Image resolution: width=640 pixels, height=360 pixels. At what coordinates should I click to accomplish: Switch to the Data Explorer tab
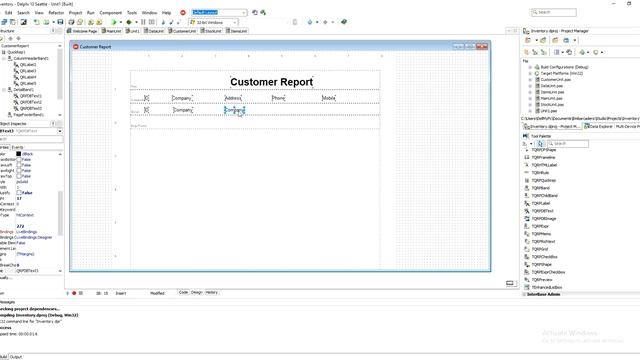[x=598, y=127]
